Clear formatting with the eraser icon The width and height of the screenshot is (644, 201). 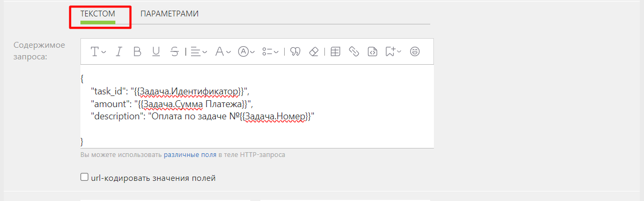point(314,51)
